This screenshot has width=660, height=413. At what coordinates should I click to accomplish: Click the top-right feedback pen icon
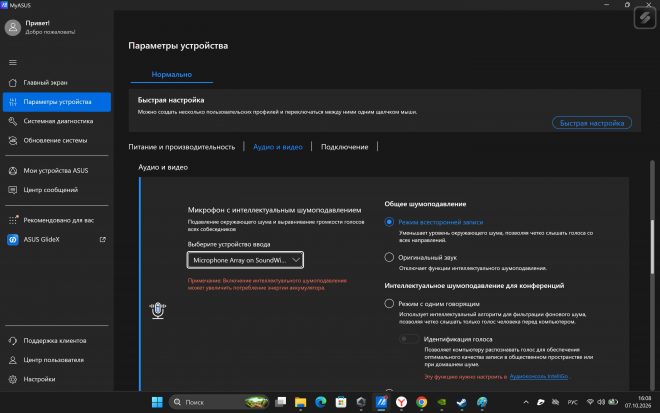point(644,18)
